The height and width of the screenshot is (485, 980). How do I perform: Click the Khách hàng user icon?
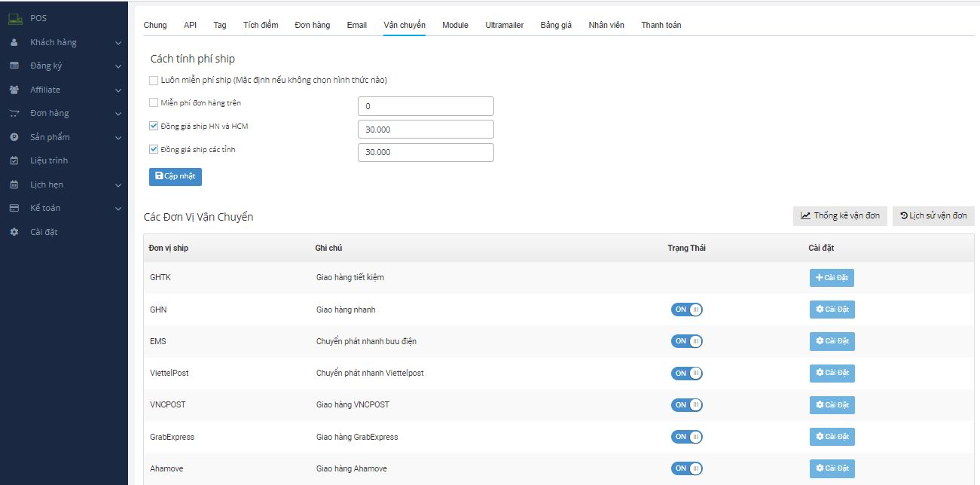click(14, 43)
